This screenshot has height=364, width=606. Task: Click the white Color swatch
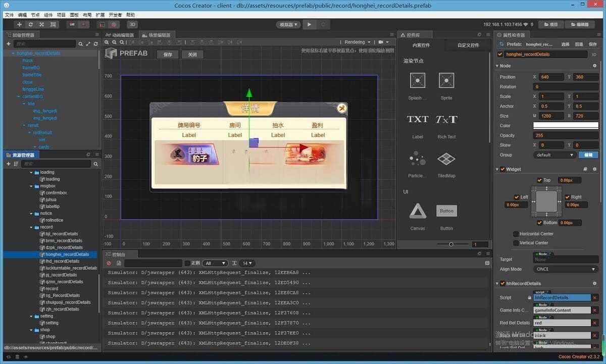pyautogui.click(x=566, y=126)
